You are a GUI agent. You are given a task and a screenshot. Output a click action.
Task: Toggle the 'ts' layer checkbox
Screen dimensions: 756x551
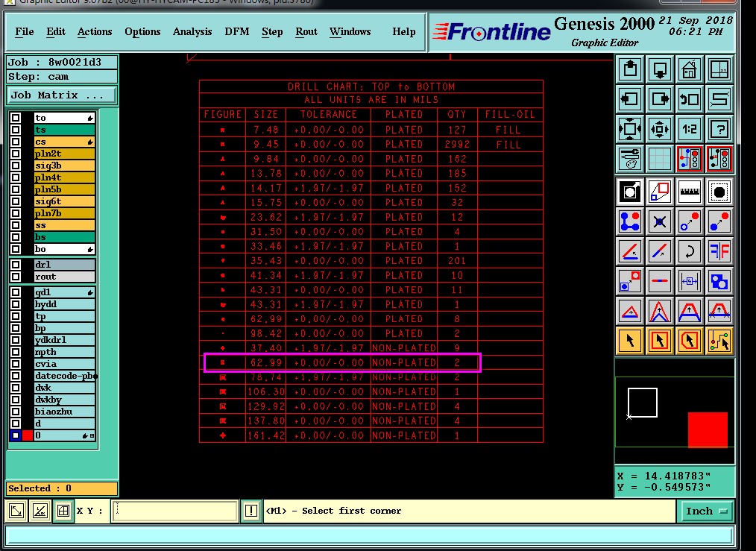[16, 130]
